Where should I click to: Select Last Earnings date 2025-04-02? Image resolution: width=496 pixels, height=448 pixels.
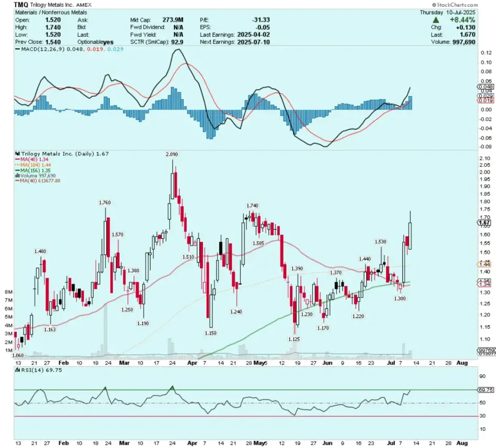point(253,35)
